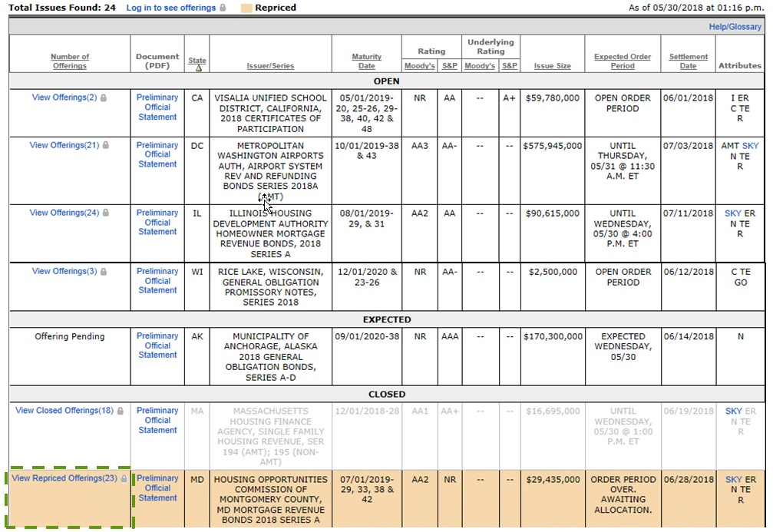This screenshot has height=532, width=773.
Task: Click the lock icon after Log in to see offerings
Action: tap(223, 8)
